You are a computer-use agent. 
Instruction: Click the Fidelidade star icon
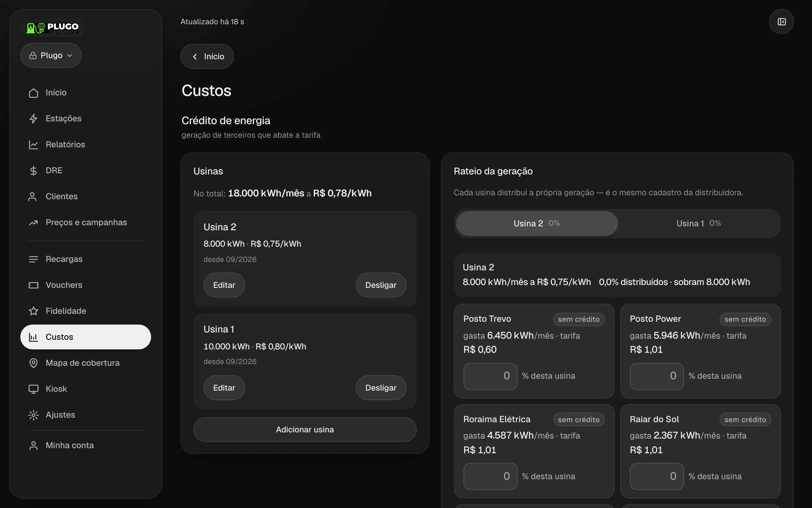(x=33, y=311)
